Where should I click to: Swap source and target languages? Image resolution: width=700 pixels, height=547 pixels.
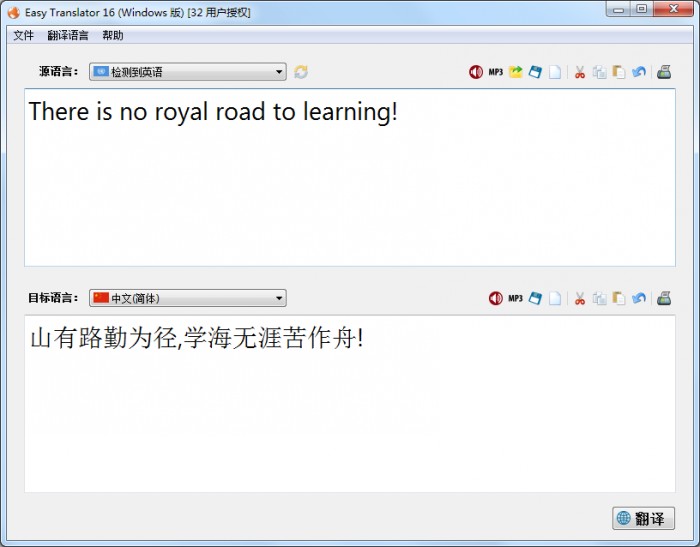tap(301, 72)
